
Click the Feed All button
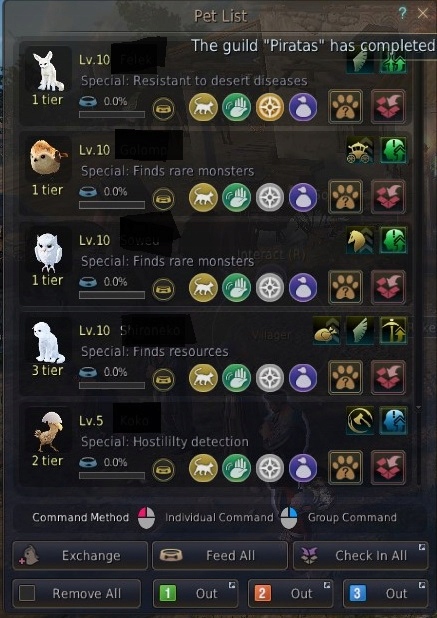pyautogui.click(x=220, y=555)
